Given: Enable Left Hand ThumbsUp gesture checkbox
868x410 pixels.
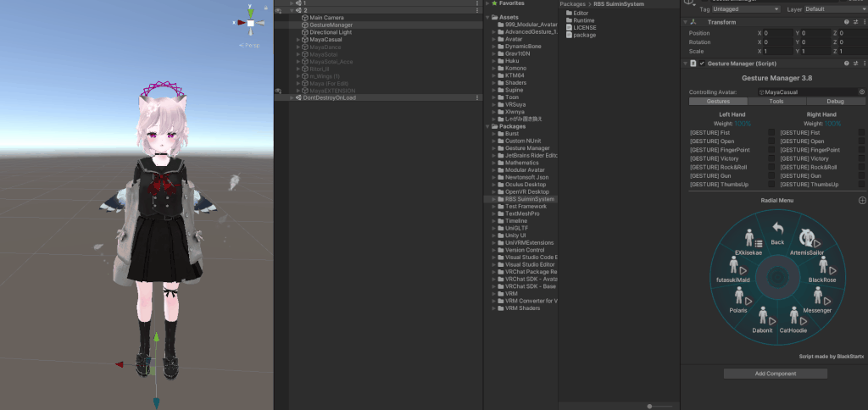Looking at the screenshot, I should [x=771, y=185].
